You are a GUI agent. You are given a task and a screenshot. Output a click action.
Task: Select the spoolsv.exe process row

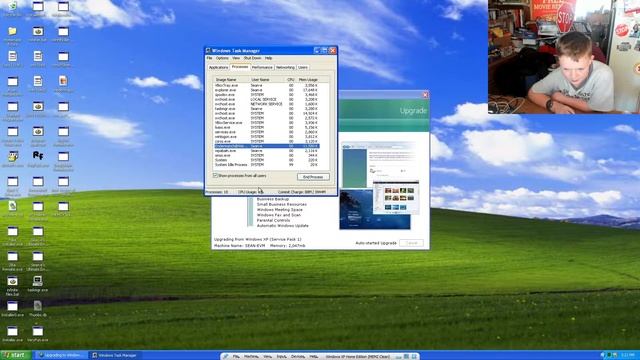pyautogui.click(x=267, y=95)
